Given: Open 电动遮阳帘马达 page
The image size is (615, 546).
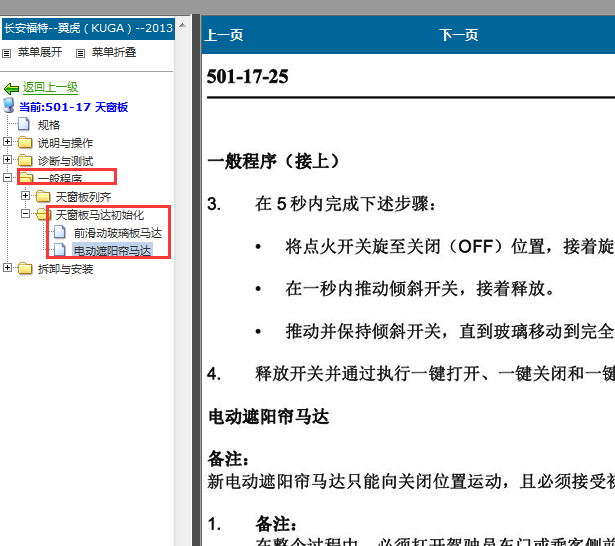Looking at the screenshot, I should point(112,251).
